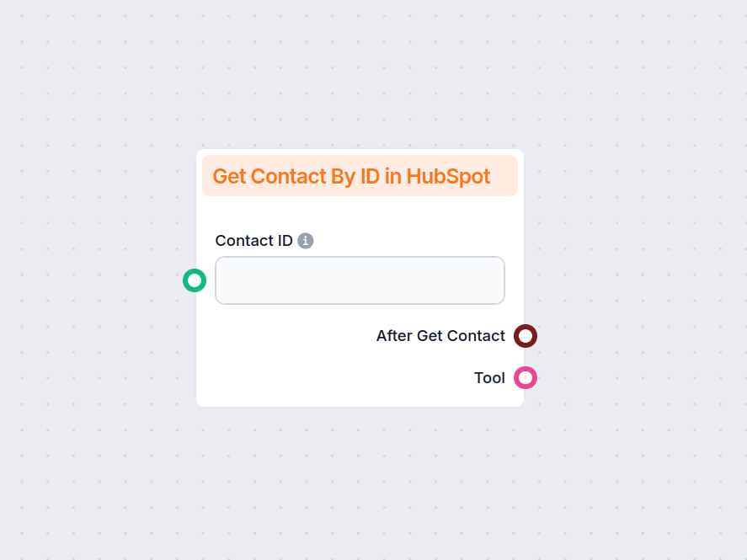Click the Contact ID field label
This screenshot has height=560, width=747.
(x=253, y=240)
